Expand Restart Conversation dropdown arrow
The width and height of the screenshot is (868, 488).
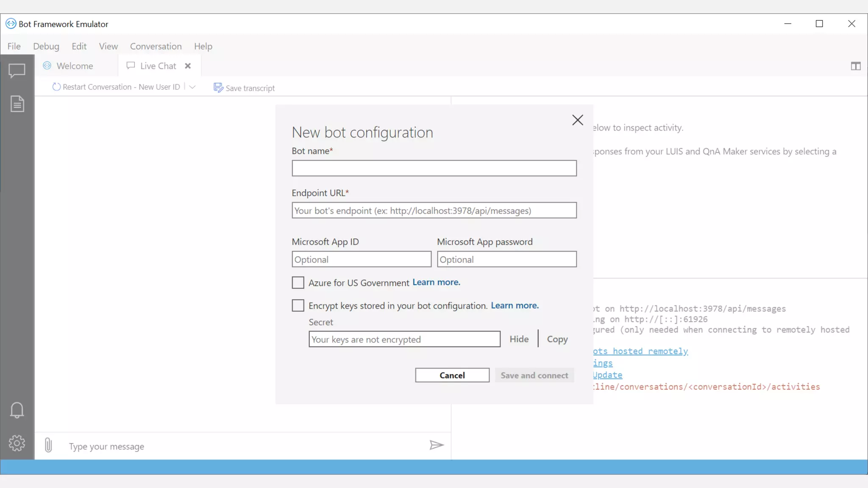[x=192, y=87]
